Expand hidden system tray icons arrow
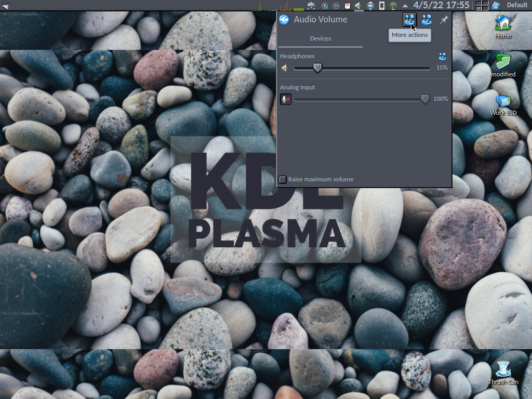The width and height of the screenshot is (532, 399). coord(405,6)
